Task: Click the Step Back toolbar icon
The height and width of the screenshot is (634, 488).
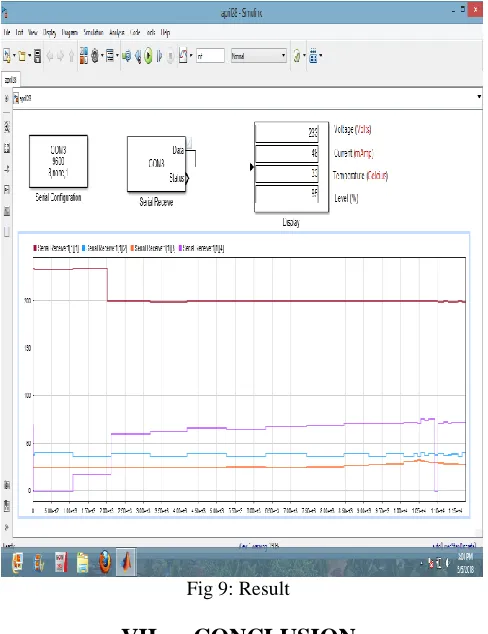Action: coord(138,56)
